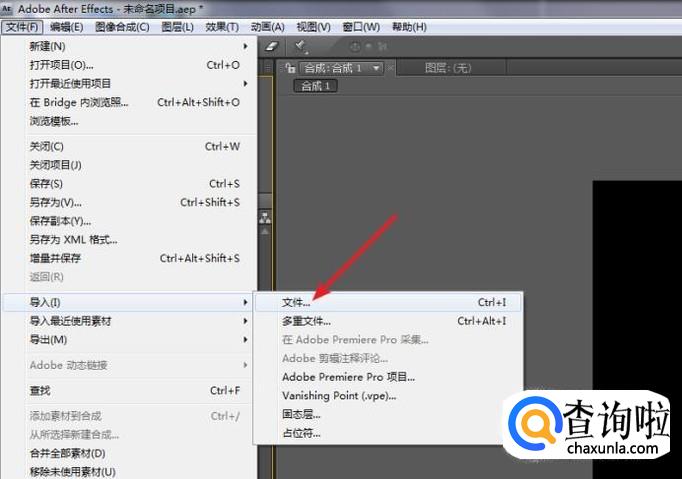Open the 窗口(W) menu

coord(361,27)
